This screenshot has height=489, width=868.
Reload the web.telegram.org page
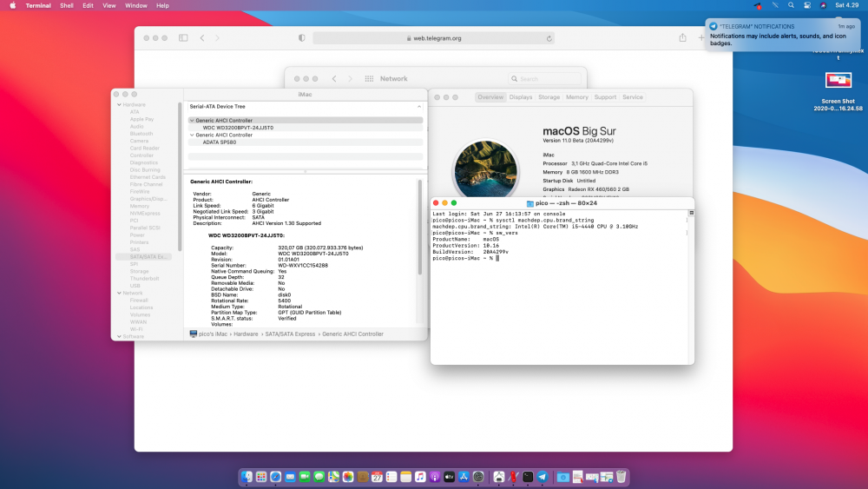549,38
